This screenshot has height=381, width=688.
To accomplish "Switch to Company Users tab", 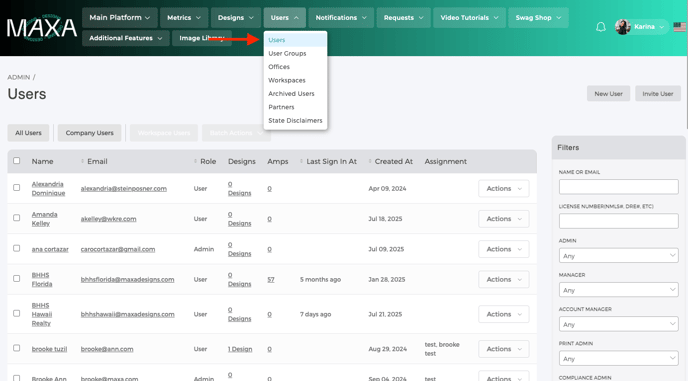I will point(90,133).
